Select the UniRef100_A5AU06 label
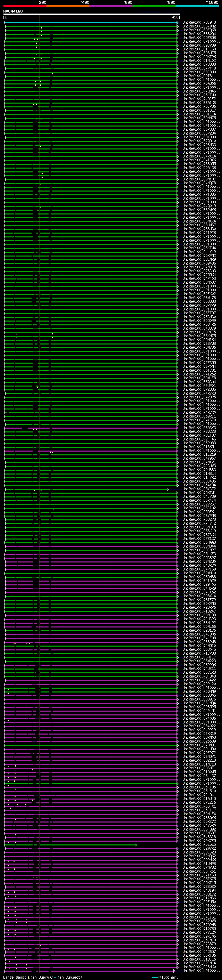Screen dimensions: 222x980 click(x=199, y=83)
